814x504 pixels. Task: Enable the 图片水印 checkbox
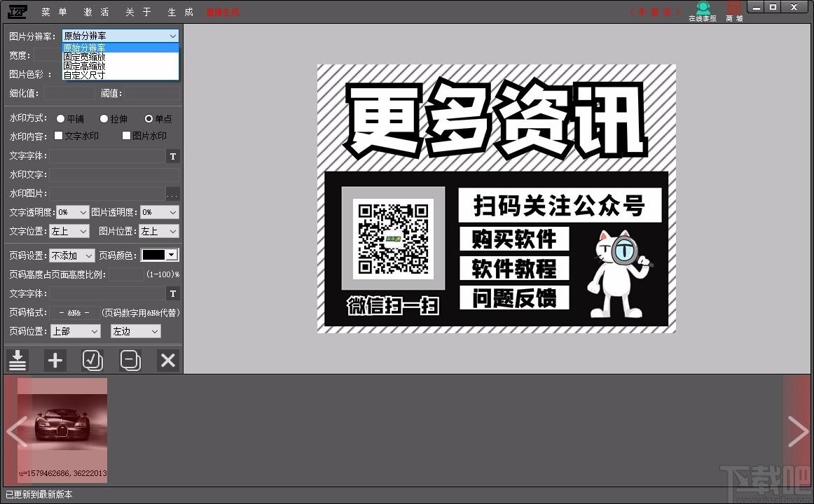(x=144, y=135)
